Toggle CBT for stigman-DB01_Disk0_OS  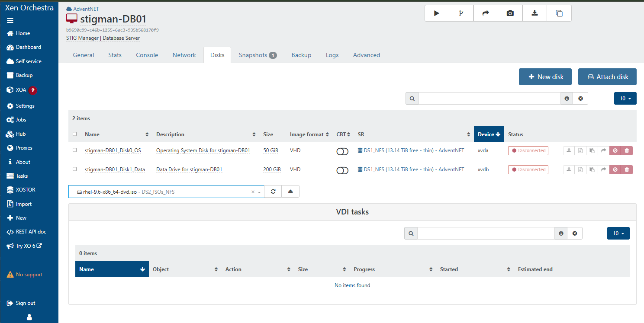pyautogui.click(x=342, y=151)
